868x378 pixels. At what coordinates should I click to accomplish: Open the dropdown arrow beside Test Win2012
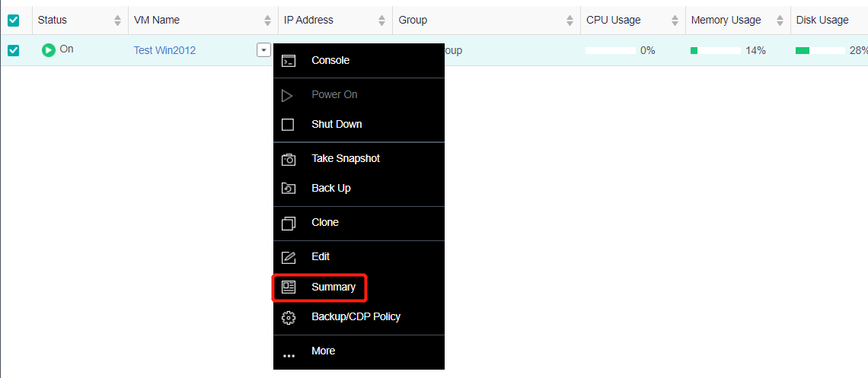(264, 50)
